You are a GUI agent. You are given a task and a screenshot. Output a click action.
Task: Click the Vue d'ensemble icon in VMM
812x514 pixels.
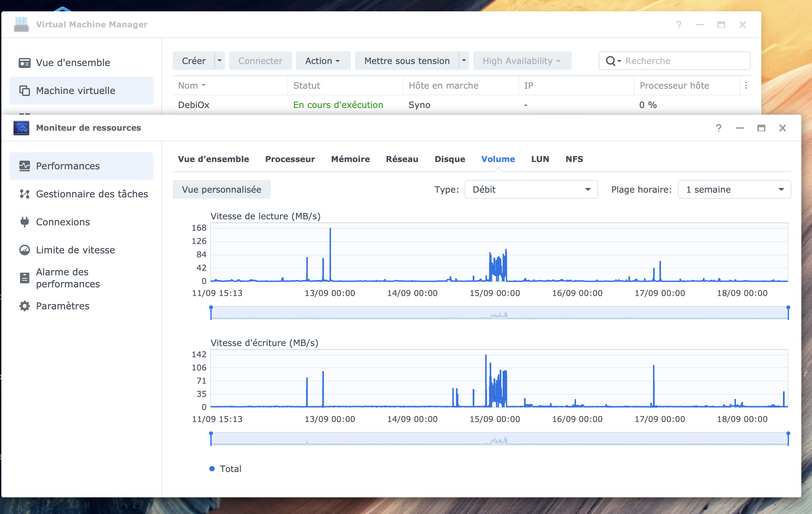tap(25, 63)
